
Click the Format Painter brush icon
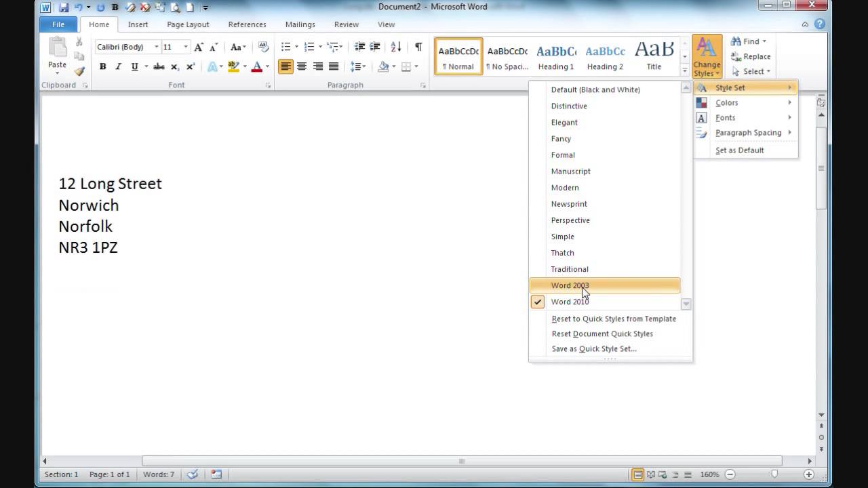click(79, 71)
